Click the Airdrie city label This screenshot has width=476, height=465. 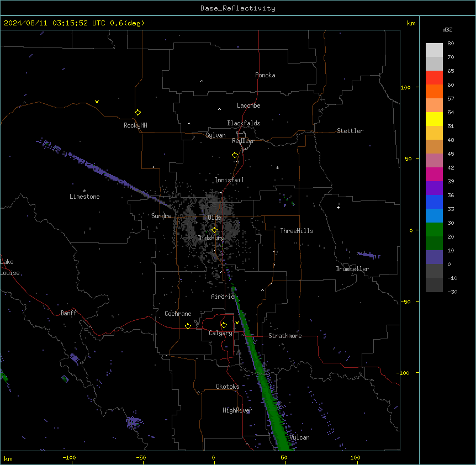point(223,297)
